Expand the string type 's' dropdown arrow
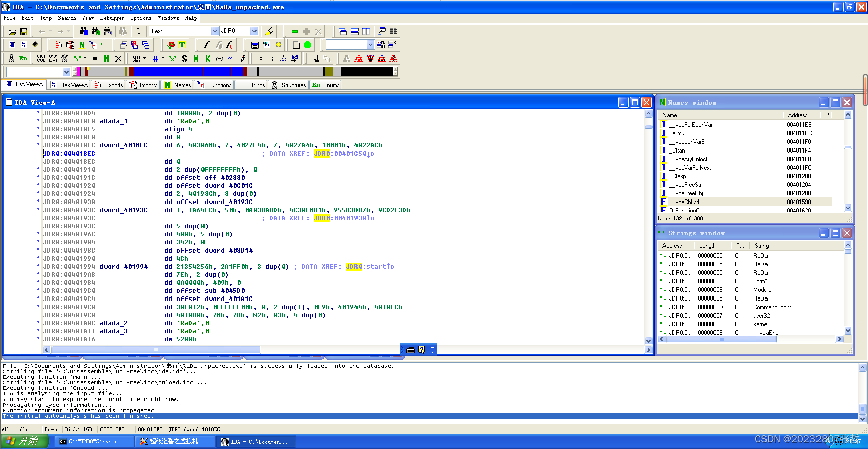Image resolution: width=868 pixels, height=449 pixels. (x=85, y=59)
